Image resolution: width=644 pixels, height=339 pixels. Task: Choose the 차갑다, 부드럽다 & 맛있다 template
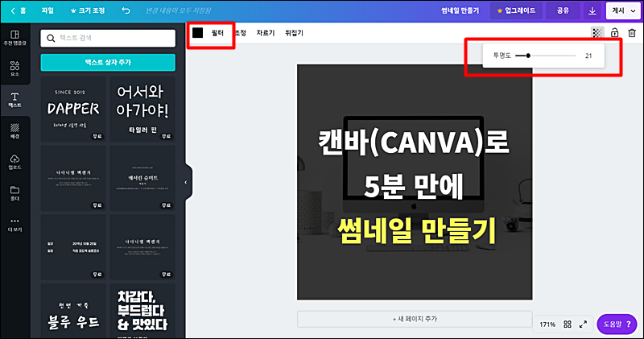[142, 311]
